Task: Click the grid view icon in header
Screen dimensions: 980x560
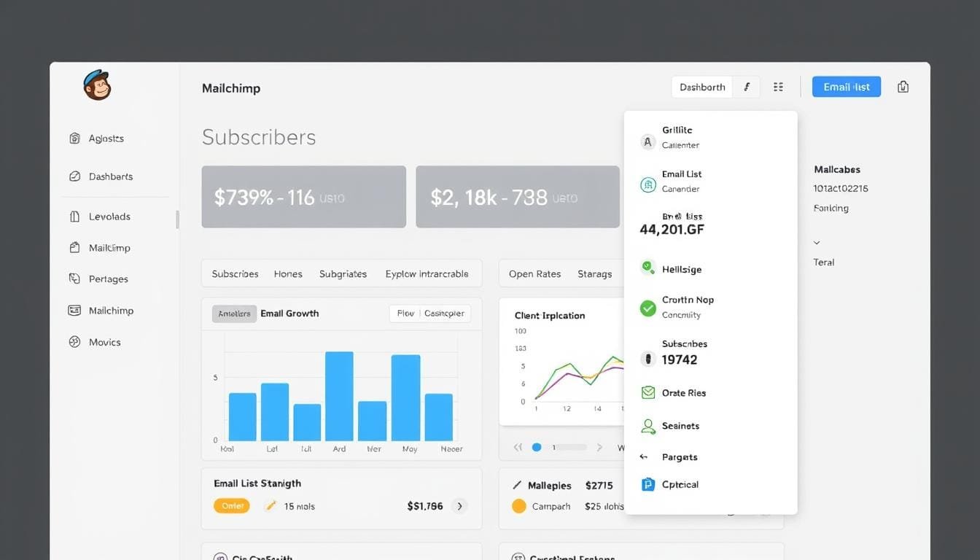Action: coord(778,87)
